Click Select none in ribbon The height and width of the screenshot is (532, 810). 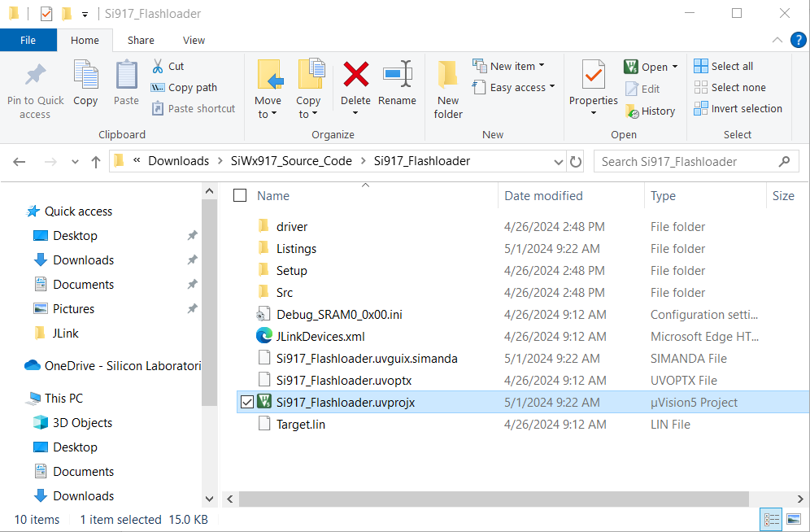point(730,87)
